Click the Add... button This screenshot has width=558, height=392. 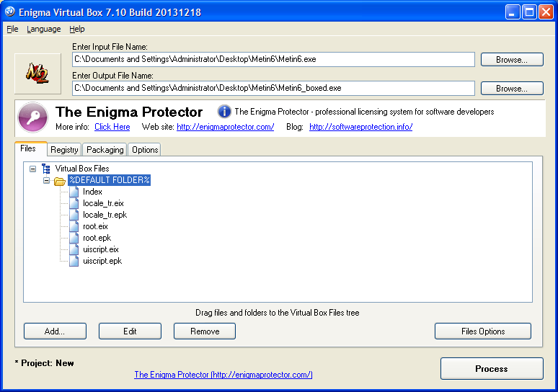(55, 331)
